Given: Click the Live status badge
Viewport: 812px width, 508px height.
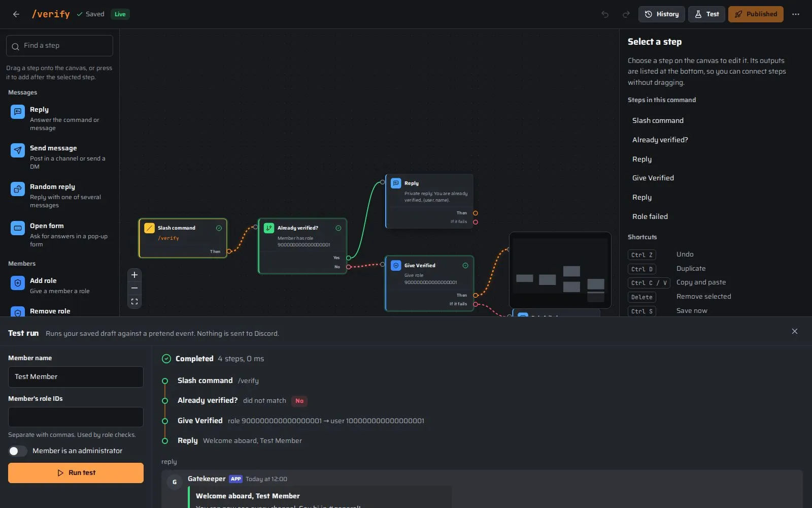Looking at the screenshot, I should tap(120, 14).
